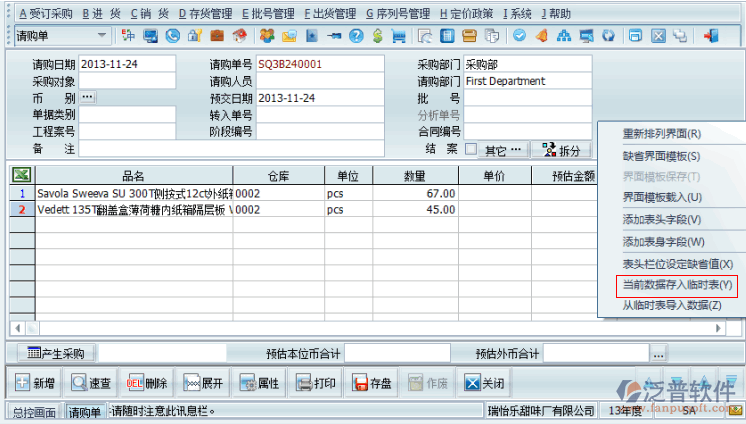The width and height of the screenshot is (746, 424).
Task: Click the 产生采购 button
Action: pos(56,353)
